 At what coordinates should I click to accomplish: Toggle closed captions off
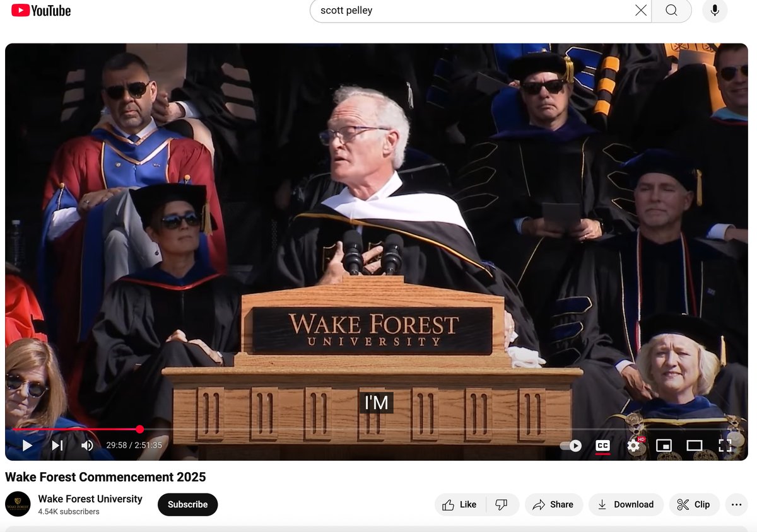tap(604, 446)
